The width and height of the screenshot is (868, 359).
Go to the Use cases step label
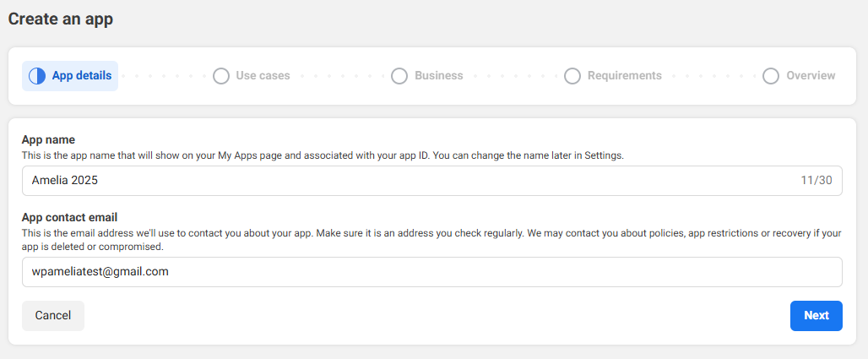pyautogui.click(x=263, y=76)
